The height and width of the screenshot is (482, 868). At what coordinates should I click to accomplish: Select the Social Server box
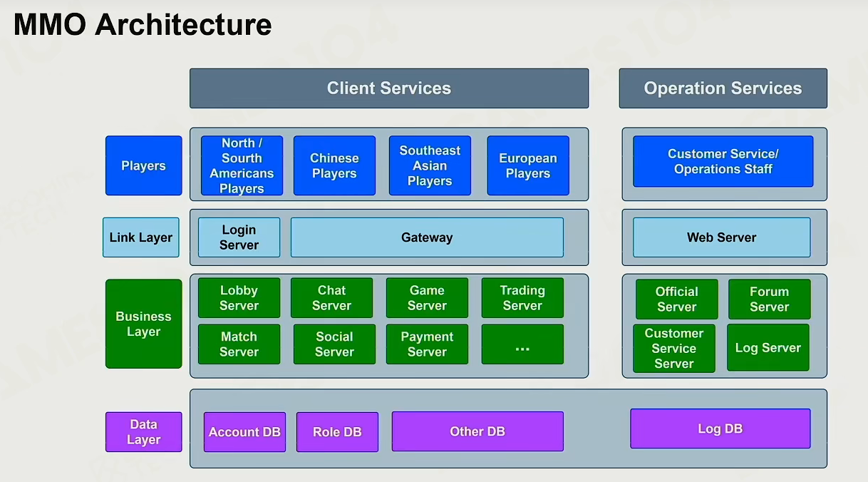coord(334,344)
